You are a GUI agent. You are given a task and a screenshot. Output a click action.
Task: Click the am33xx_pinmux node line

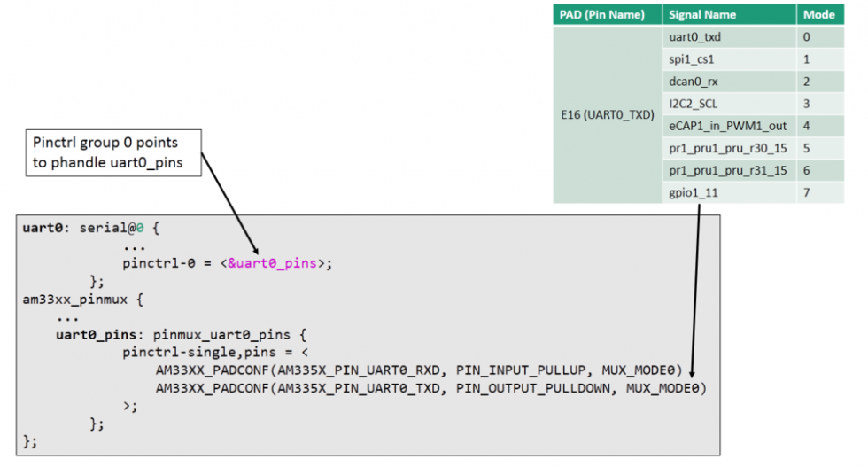click(76, 299)
